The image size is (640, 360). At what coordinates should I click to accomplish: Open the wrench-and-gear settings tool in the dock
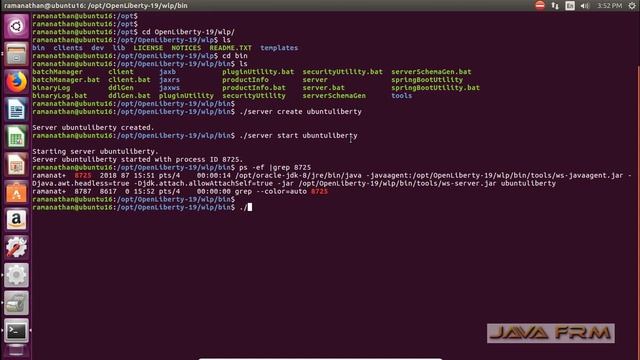(16, 247)
